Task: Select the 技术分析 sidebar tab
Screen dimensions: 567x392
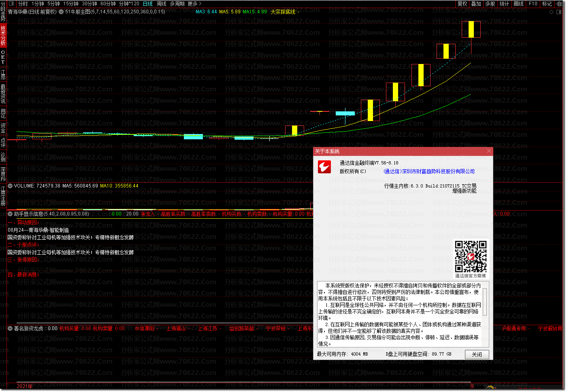Action: (3, 36)
